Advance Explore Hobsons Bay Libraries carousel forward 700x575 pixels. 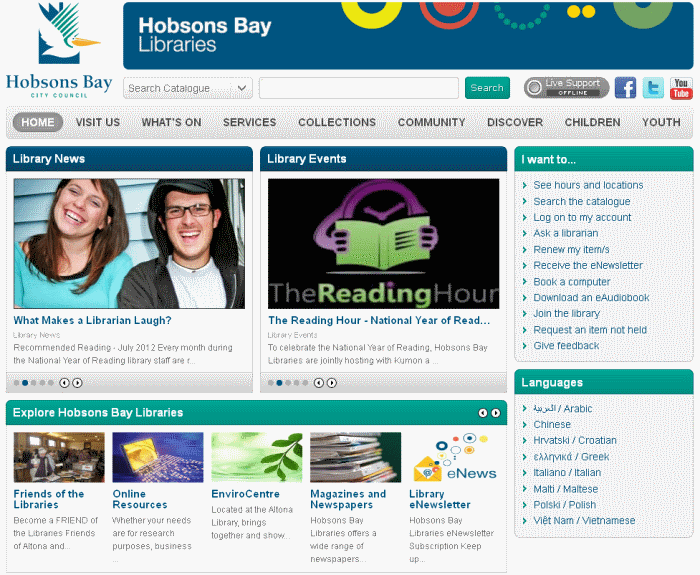click(x=496, y=413)
